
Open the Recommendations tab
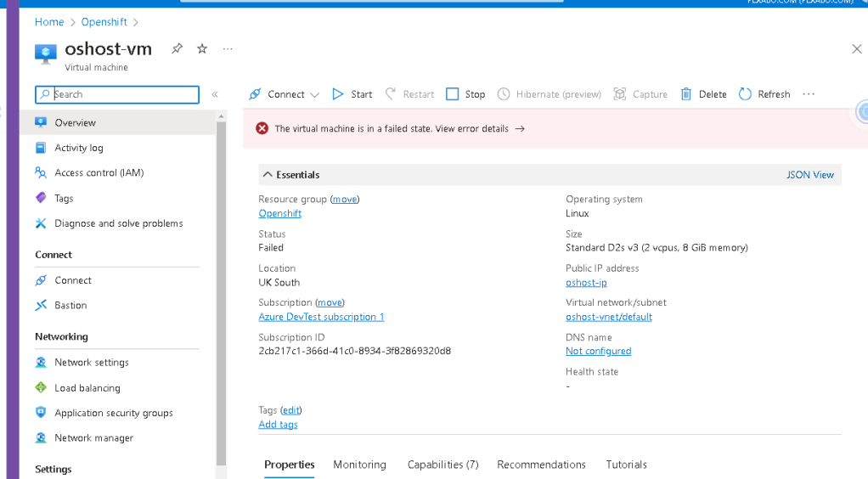coord(541,465)
